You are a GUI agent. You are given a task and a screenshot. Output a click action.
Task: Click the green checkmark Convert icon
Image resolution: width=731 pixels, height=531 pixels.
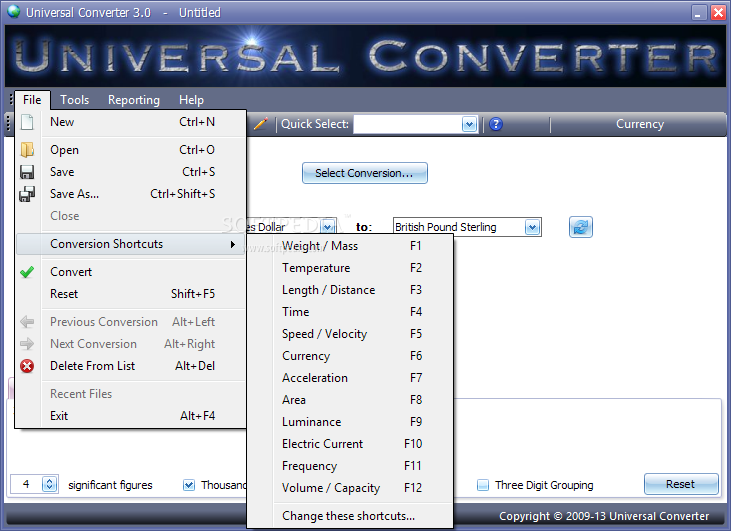pyautogui.click(x=27, y=272)
